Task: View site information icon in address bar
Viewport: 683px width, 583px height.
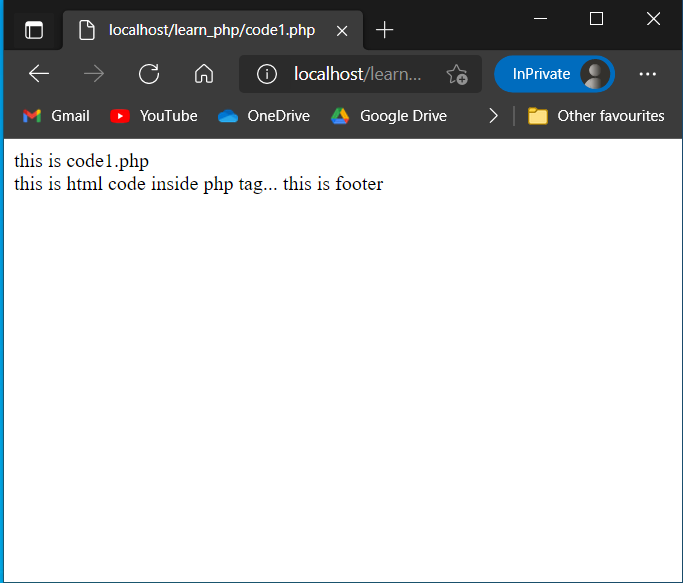Action: [267, 74]
